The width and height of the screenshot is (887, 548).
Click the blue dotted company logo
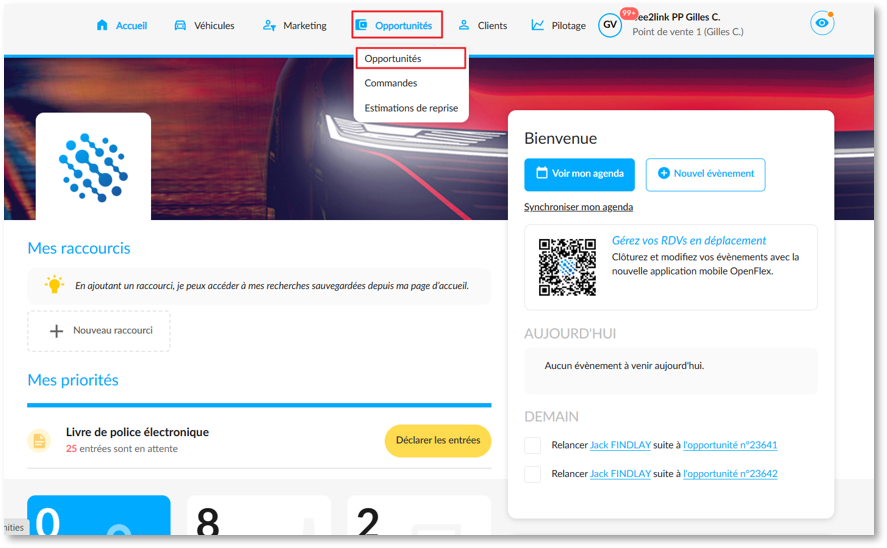point(93,167)
